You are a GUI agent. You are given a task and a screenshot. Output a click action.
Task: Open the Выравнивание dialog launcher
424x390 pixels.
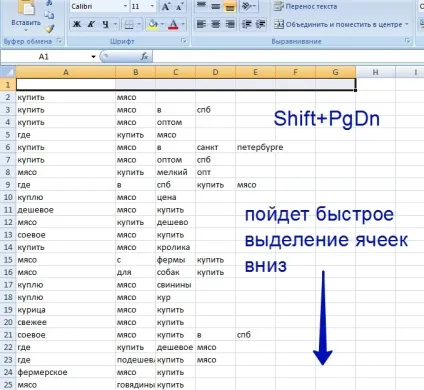407,41
